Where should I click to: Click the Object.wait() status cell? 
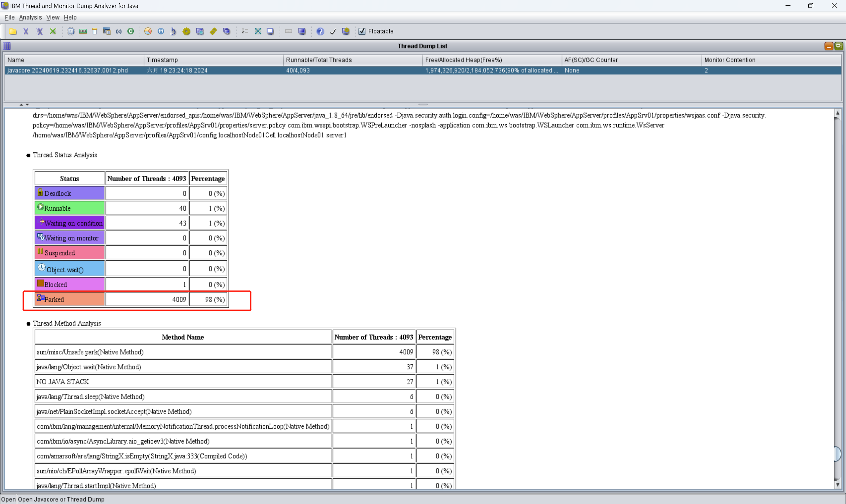pos(69,269)
